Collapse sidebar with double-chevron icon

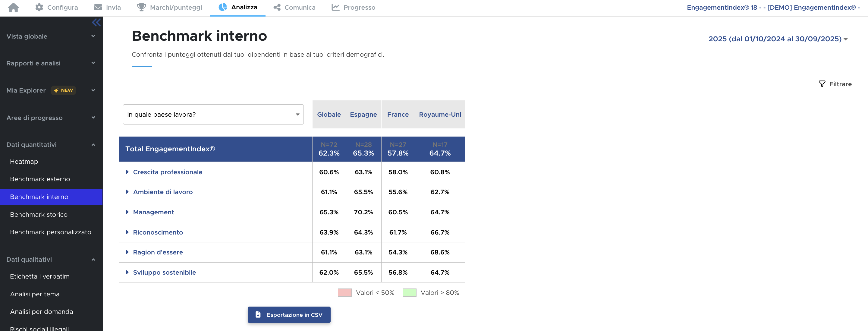pos(96,23)
